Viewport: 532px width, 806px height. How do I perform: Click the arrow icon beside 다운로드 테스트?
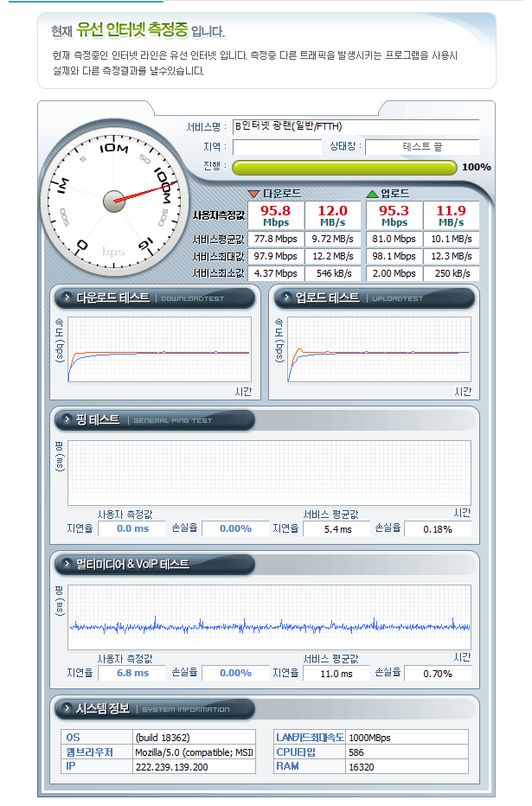click(x=65, y=298)
